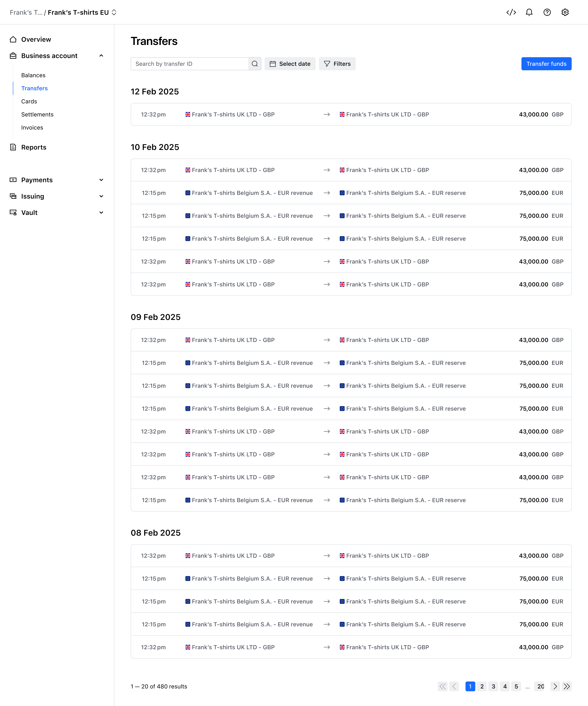
Task: Go to page 4
Action: point(505,686)
